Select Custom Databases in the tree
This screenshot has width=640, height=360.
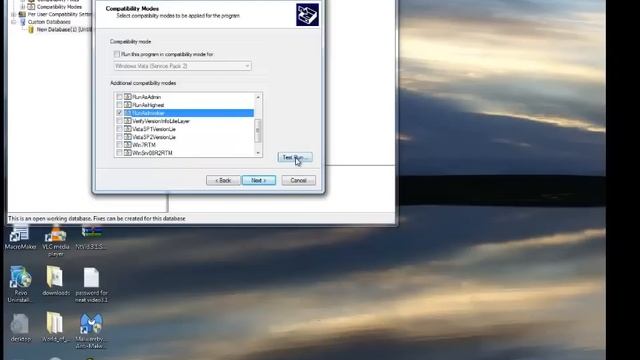49,22
